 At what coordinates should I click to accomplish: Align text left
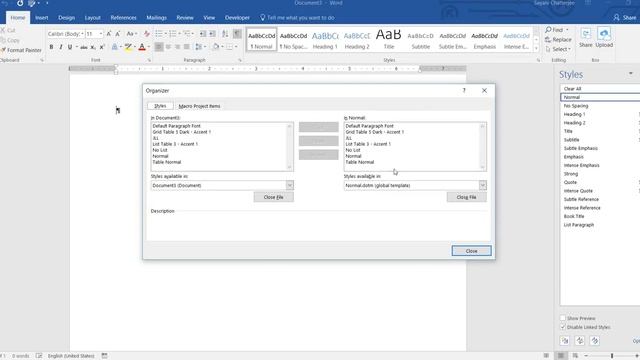click(159, 47)
